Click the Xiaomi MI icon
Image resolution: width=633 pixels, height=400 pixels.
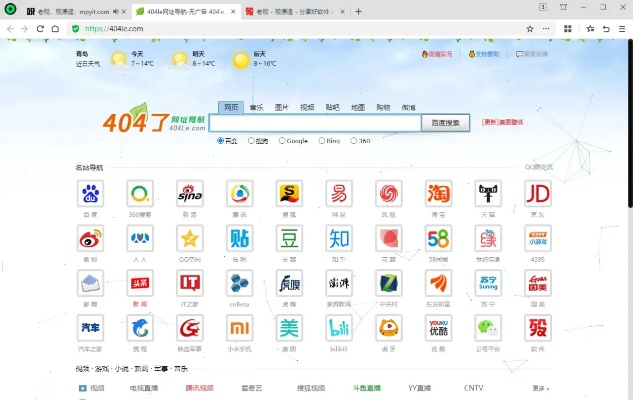click(240, 328)
